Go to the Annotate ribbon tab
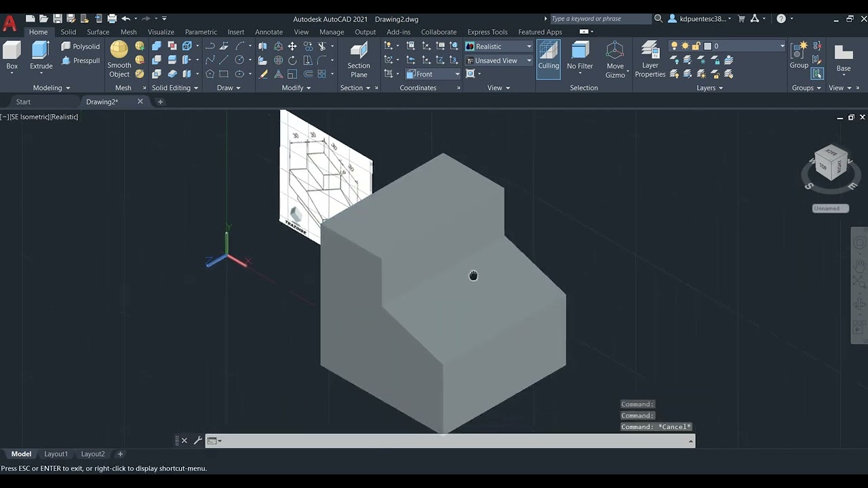 click(x=269, y=32)
